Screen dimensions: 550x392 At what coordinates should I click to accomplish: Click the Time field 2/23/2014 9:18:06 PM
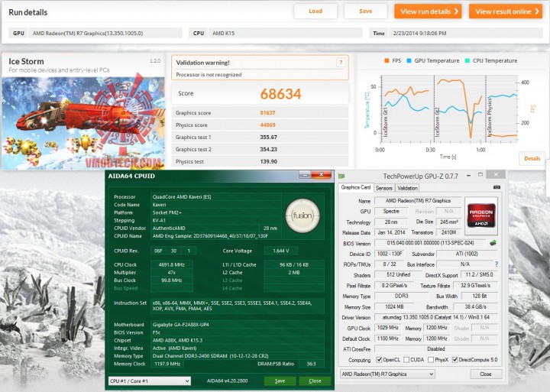[x=465, y=34]
